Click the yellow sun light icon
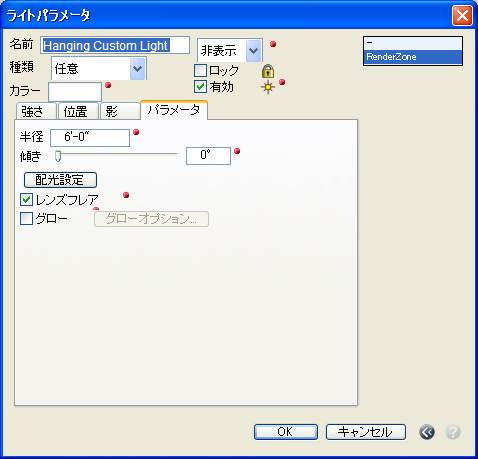The image size is (478, 459). (x=268, y=87)
